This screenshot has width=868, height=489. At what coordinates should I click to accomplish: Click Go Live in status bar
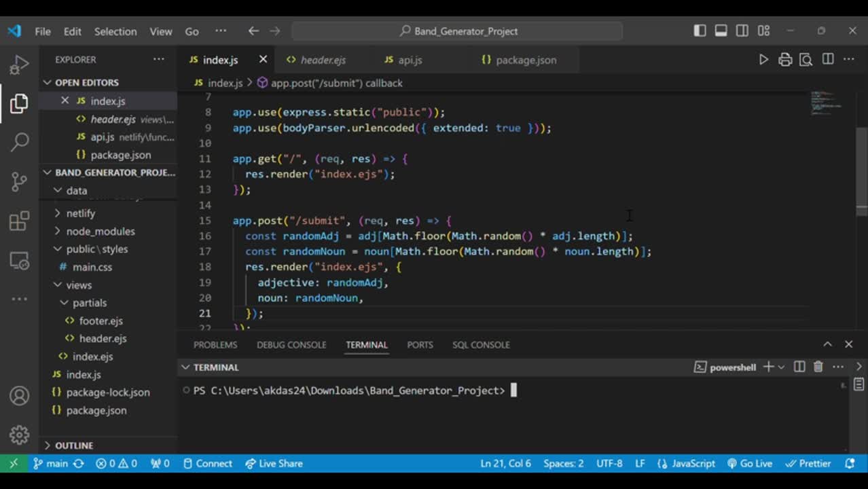click(750, 463)
